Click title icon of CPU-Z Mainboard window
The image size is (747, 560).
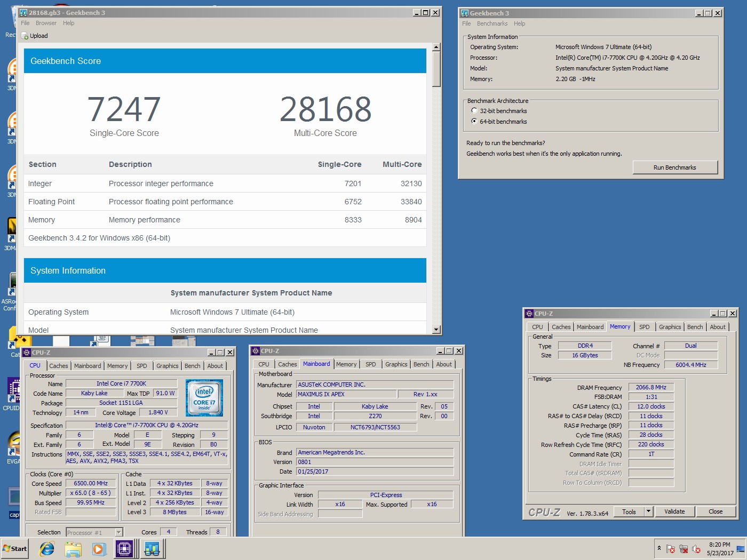pos(256,351)
